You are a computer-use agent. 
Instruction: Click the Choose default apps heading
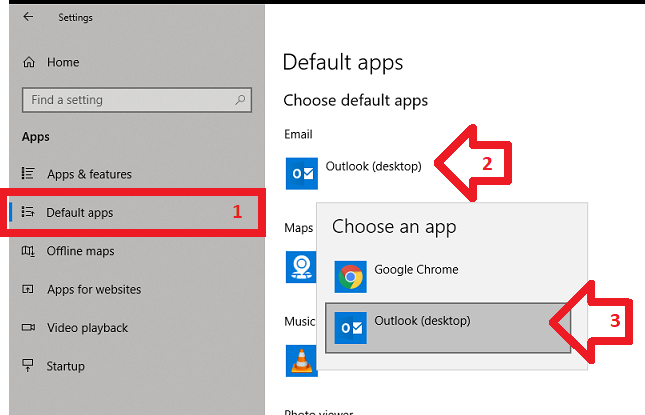[355, 100]
